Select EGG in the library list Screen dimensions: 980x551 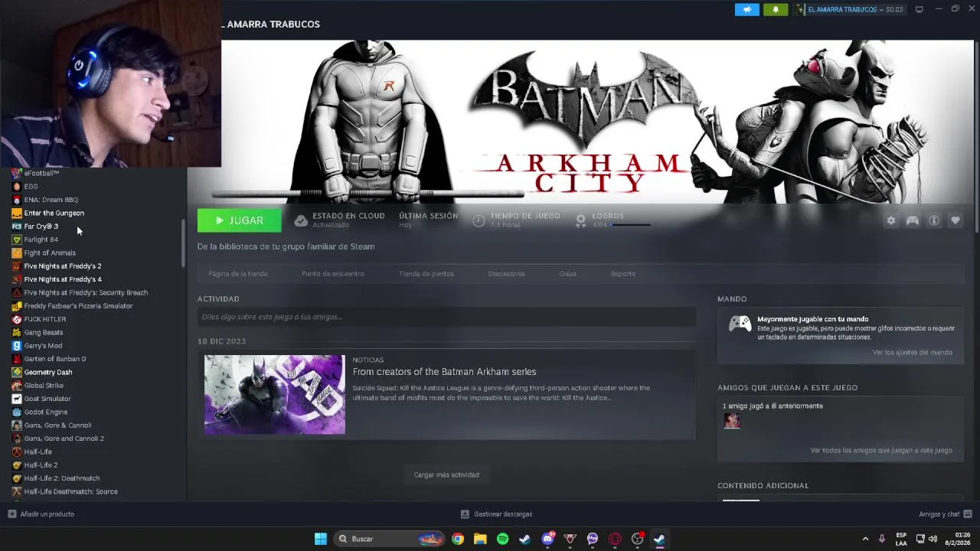(31, 187)
